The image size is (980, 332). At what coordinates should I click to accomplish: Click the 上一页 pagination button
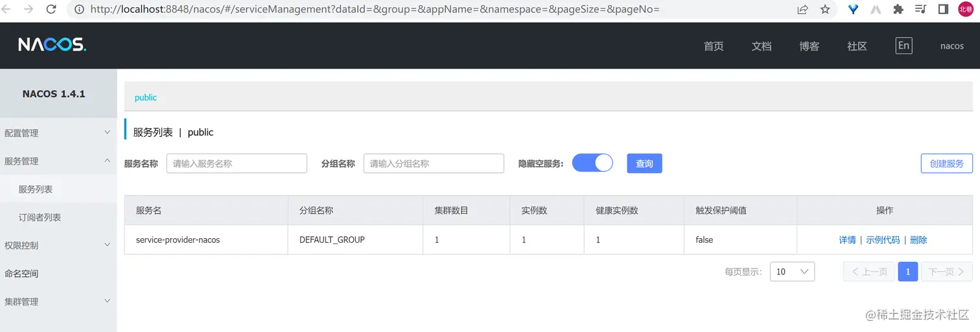(869, 272)
